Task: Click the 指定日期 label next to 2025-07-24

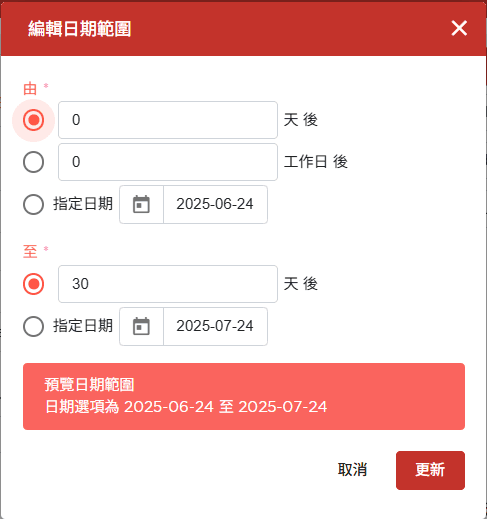Action: pyautogui.click(x=83, y=326)
